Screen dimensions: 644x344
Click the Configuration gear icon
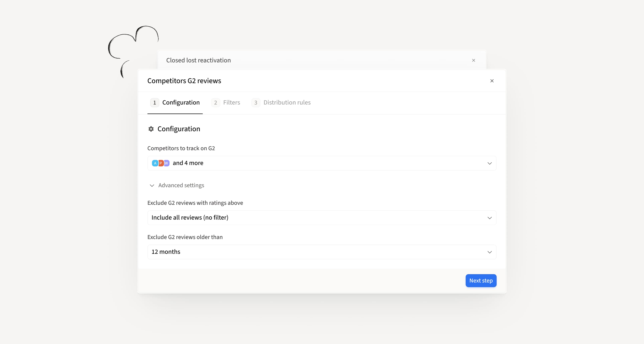point(151,129)
